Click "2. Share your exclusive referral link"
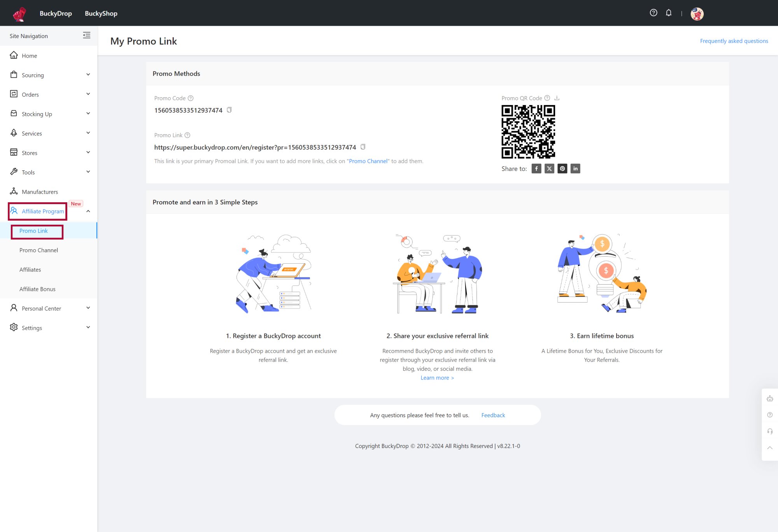The height and width of the screenshot is (532, 778). tap(437, 336)
